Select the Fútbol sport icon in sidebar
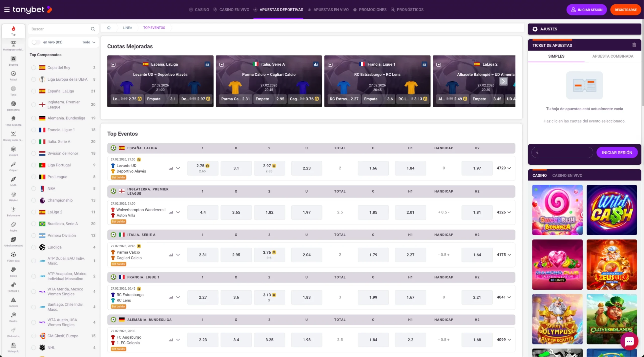The image size is (644, 357). pyautogui.click(x=13, y=74)
